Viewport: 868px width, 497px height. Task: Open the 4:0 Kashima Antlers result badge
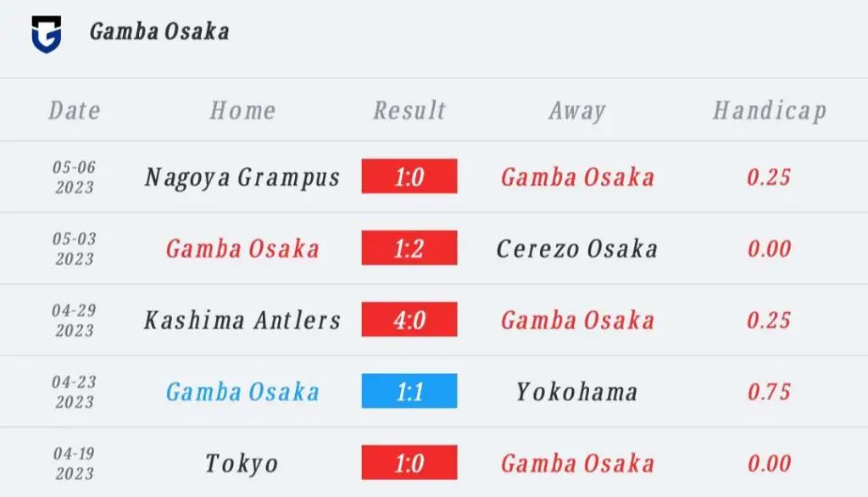tap(409, 319)
